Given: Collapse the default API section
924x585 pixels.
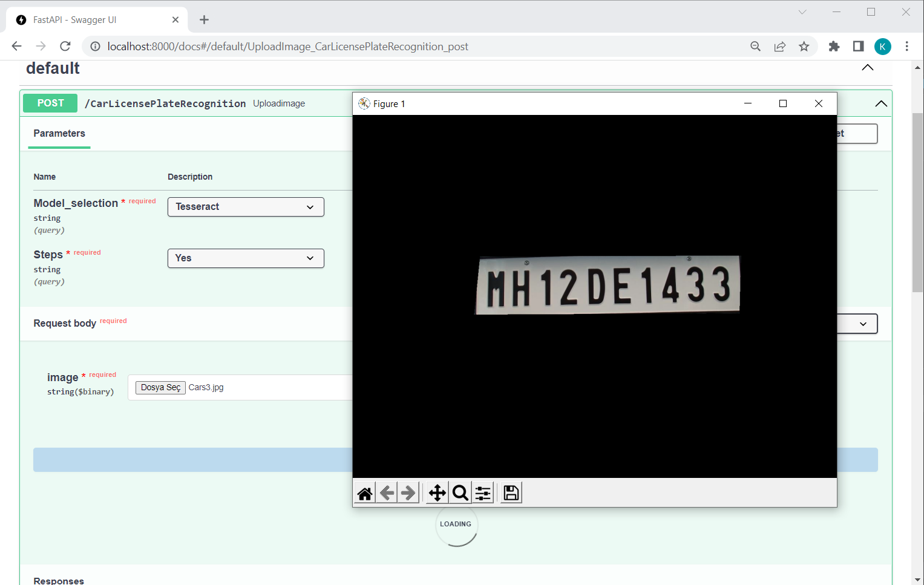Looking at the screenshot, I should pos(867,68).
